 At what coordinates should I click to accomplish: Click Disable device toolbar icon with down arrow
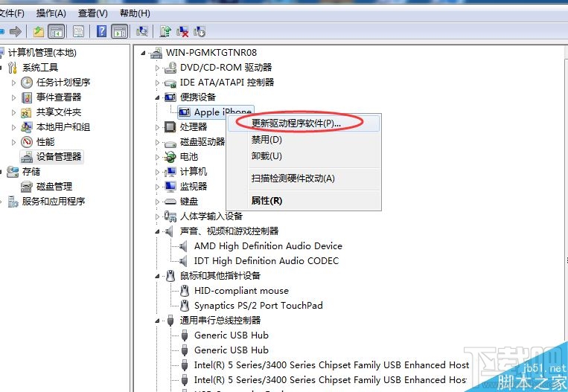(200, 32)
